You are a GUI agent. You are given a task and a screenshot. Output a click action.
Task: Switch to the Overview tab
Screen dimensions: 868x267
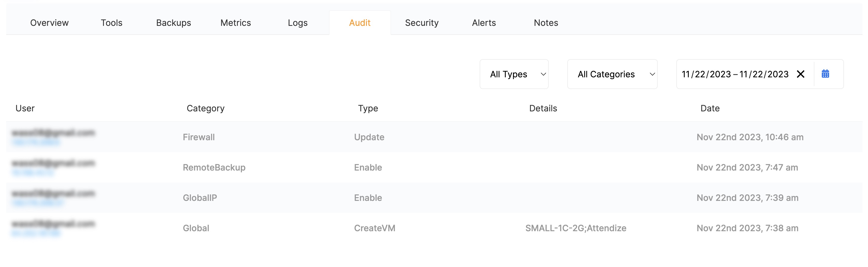coord(49,23)
